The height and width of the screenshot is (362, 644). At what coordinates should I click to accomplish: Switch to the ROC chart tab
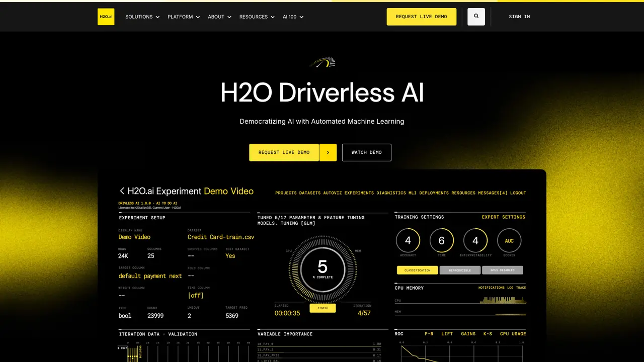399,334
